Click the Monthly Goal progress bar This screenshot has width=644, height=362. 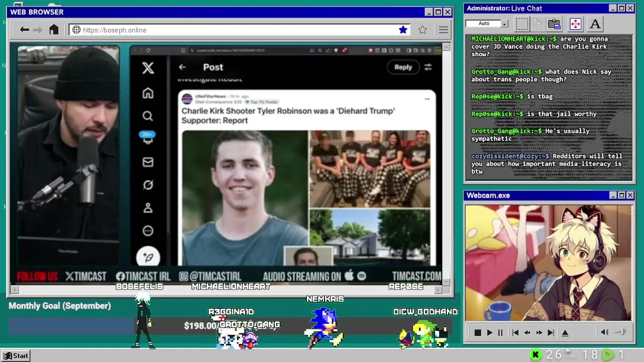tap(229, 326)
